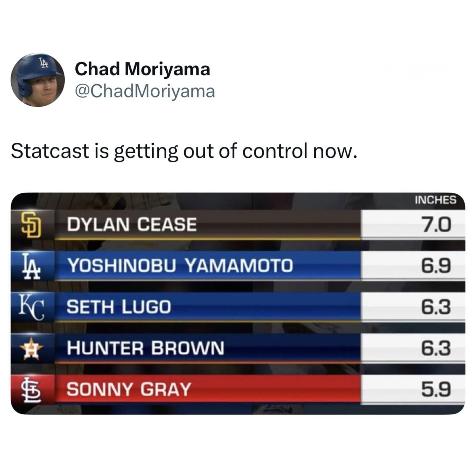476x476 pixels.
Task: Click Chad Moriyama's profile avatar
Action: (37, 80)
